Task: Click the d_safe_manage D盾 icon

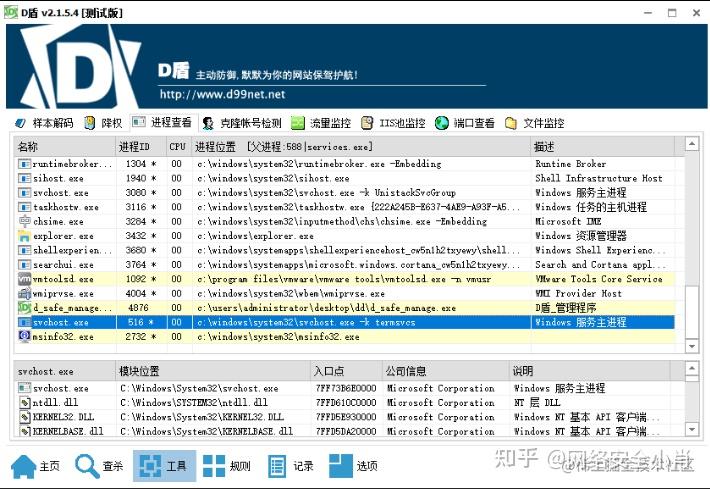Action: point(24,308)
